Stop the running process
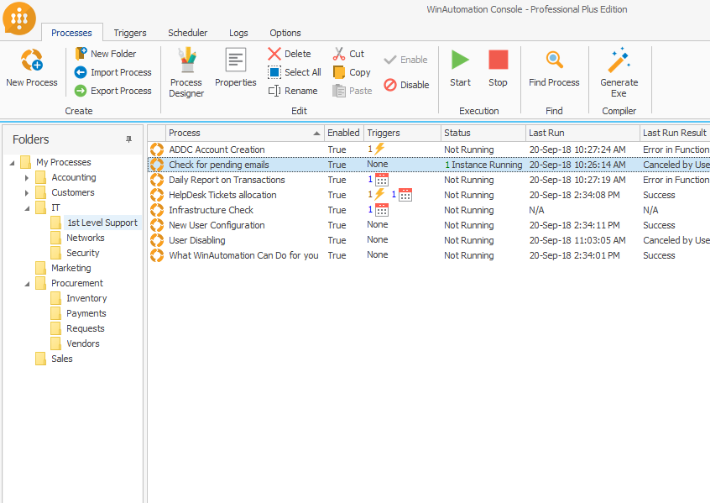Image resolution: width=710 pixels, height=503 pixels. tap(498, 68)
